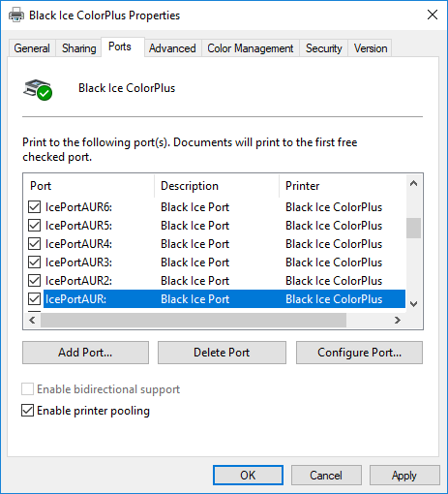Click the port list scroll down arrow

[413, 303]
